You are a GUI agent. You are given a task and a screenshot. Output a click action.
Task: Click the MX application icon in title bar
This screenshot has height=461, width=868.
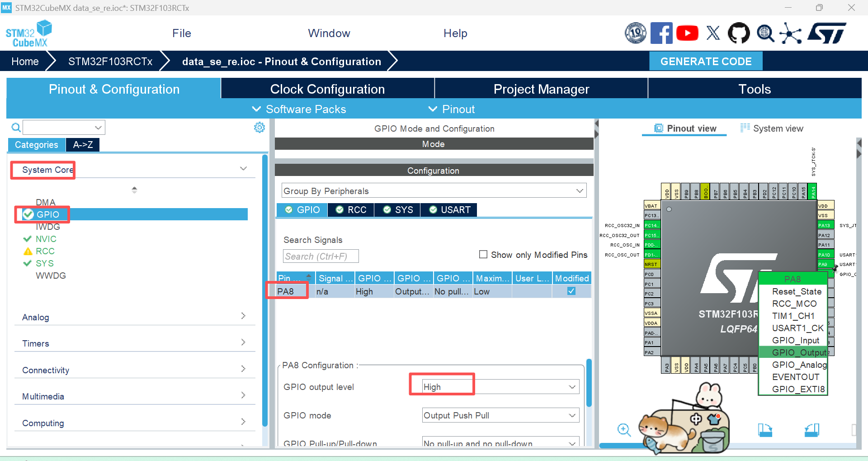coord(6,8)
